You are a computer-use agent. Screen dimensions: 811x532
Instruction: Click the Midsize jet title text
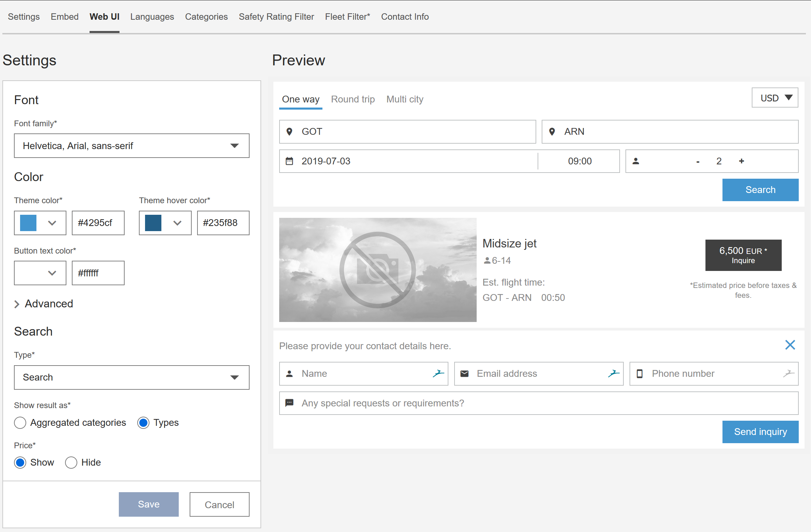(x=509, y=243)
